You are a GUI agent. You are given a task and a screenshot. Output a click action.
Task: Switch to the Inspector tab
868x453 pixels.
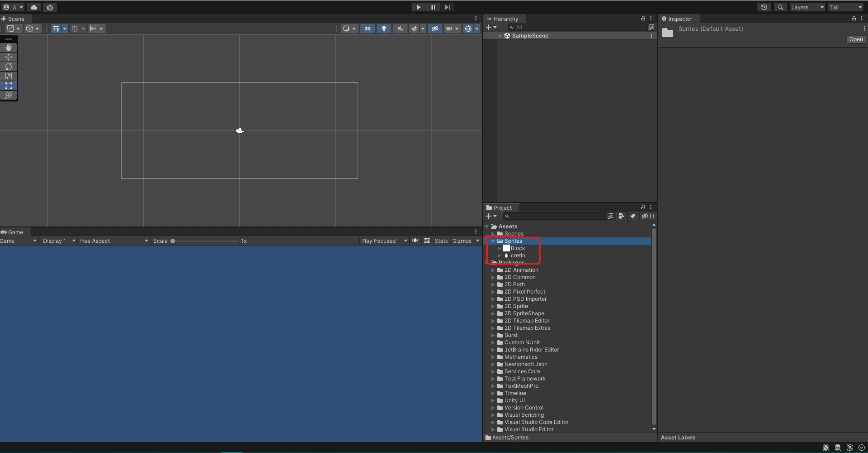pos(679,19)
